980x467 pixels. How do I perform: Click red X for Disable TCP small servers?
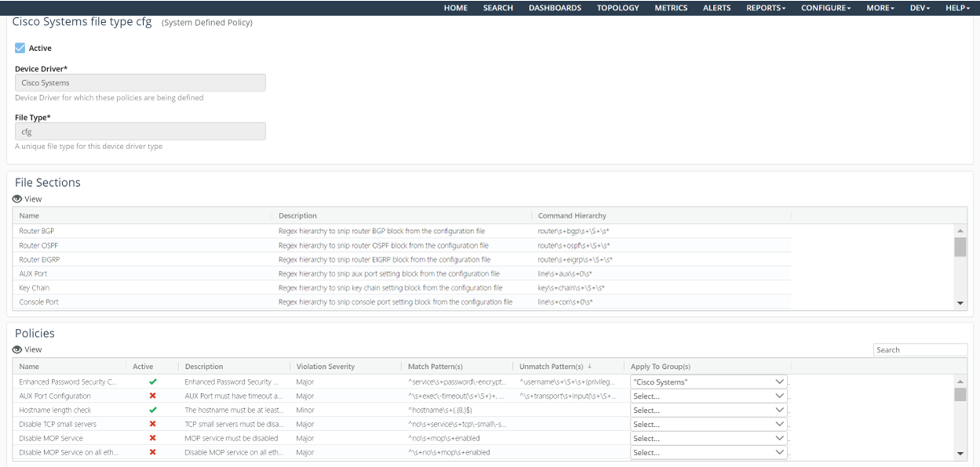pos(152,425)
